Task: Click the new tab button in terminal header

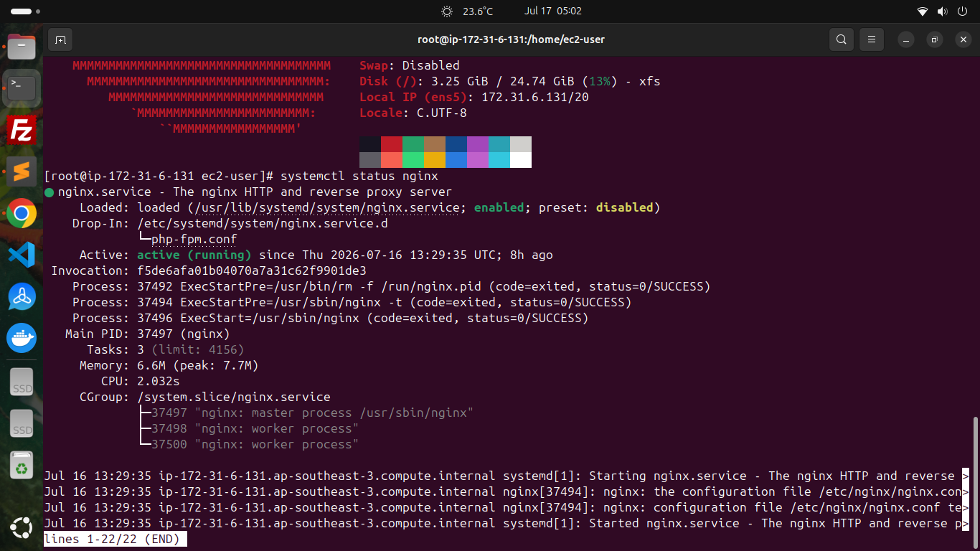Action: (x=60, y=39)
